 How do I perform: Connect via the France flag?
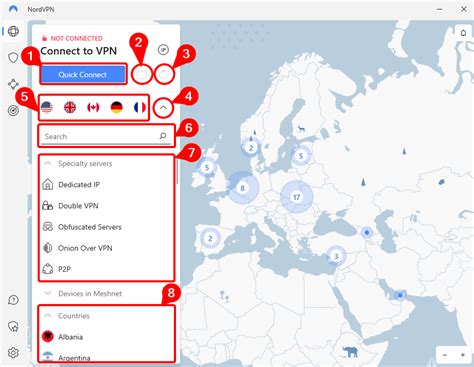tap(139, 107)
